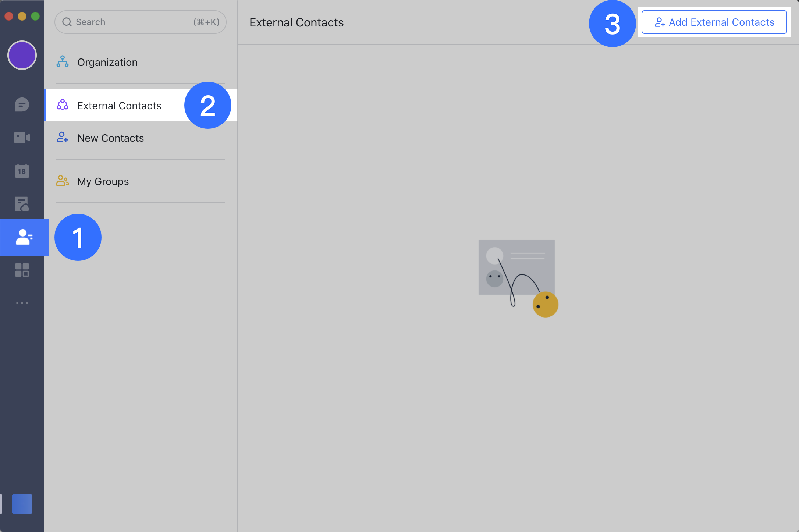Select the Contacts icon in sidebar
Image resolution: width=799 pixels, height=532 pixels.
click(24, 237)
